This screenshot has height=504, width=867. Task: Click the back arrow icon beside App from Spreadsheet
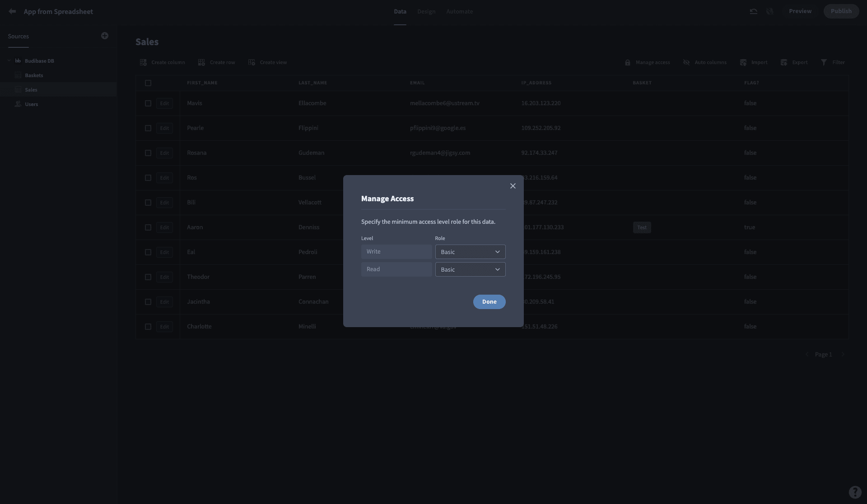12,11
